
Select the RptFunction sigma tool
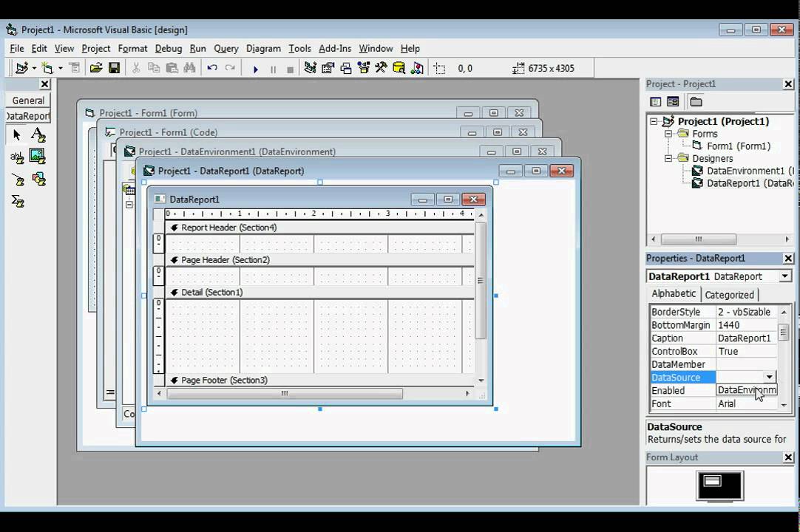tap(17, 202)
